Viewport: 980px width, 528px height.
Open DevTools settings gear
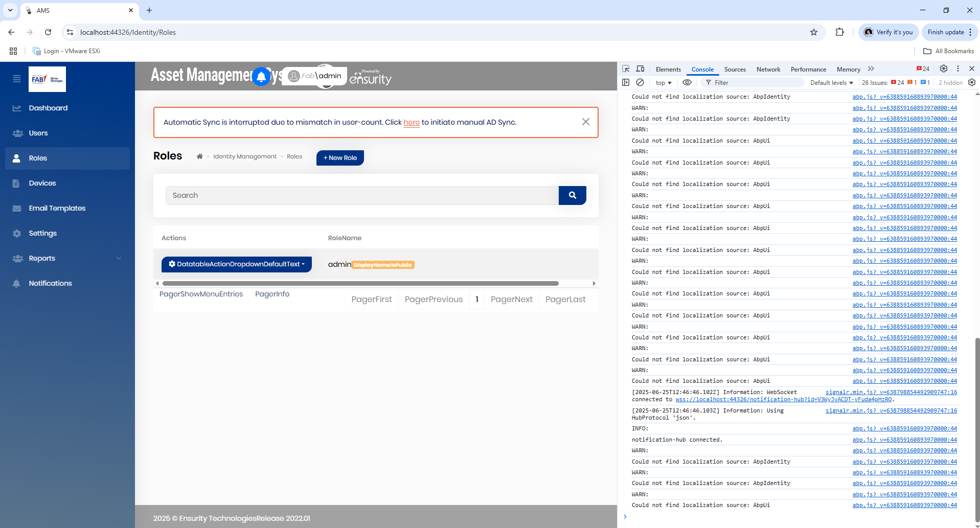point(944,68)
